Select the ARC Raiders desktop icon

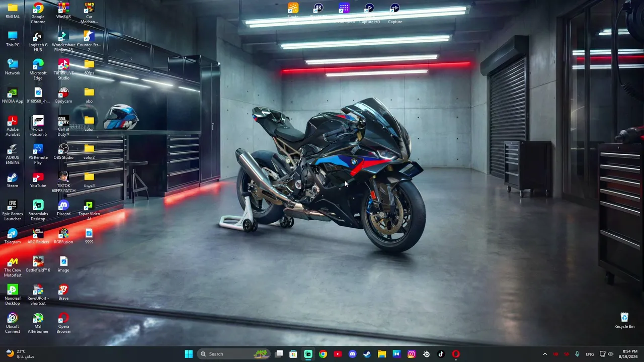pyautogui.click(x=38, y=236)
